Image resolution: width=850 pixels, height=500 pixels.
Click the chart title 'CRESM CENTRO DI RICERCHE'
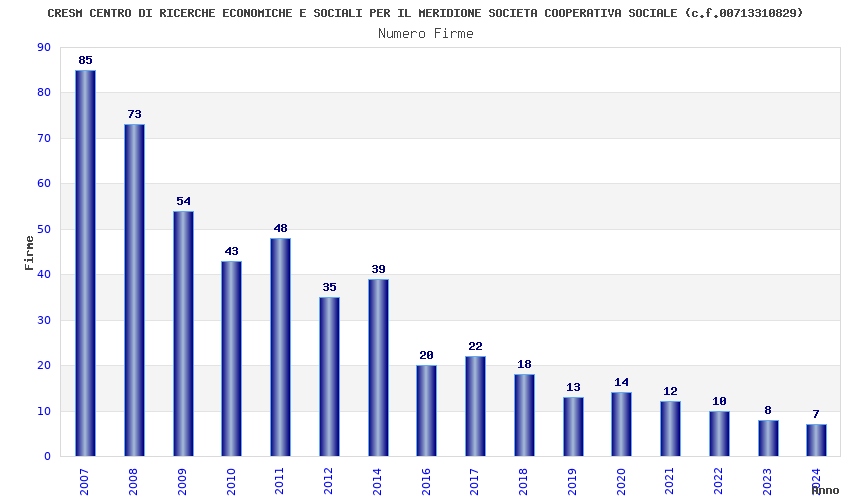pos(425,13)
